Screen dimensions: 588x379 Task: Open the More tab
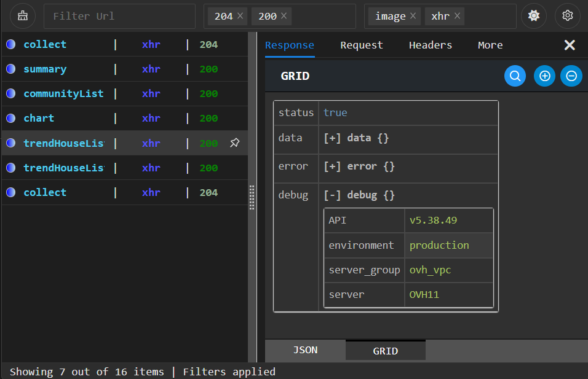[490, 45]
